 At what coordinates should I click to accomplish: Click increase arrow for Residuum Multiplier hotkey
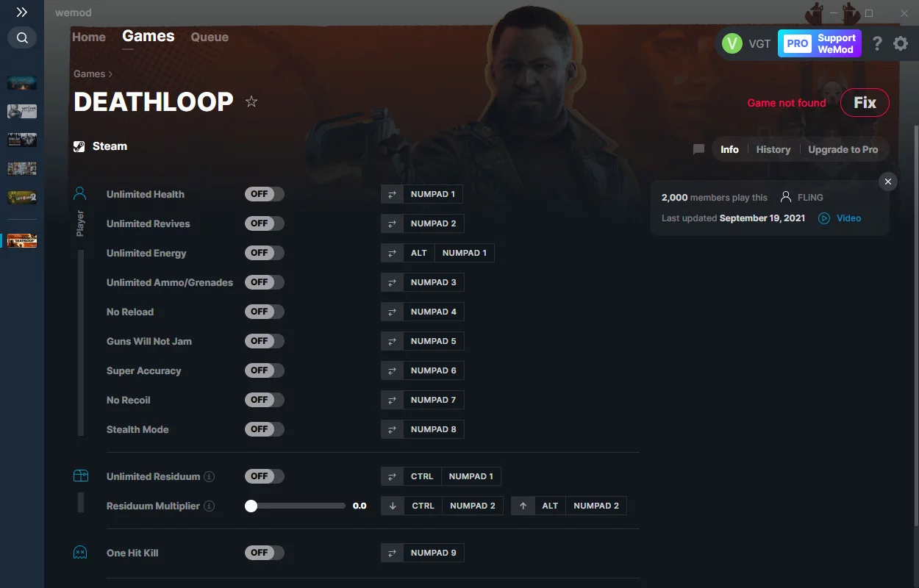pos(523,506)
